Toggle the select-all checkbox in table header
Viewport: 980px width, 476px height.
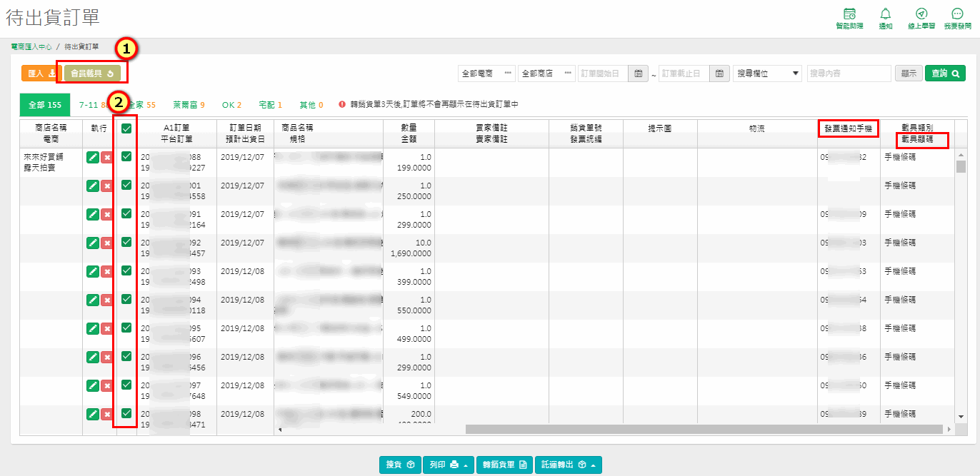tap(126, 128)
